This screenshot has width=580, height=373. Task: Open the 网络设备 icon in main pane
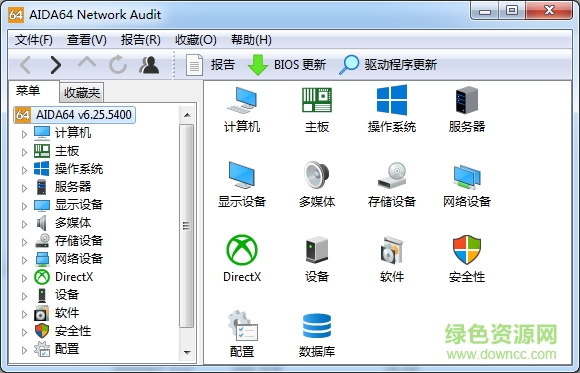467,177
